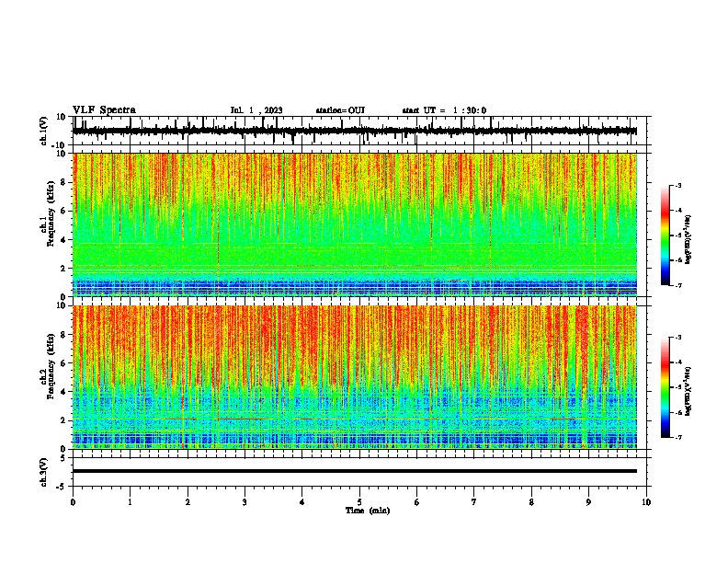Viewport: 728px width, 563px height.
Task: Click the ch.3 flat voltage trace
Action: point(355,471)
